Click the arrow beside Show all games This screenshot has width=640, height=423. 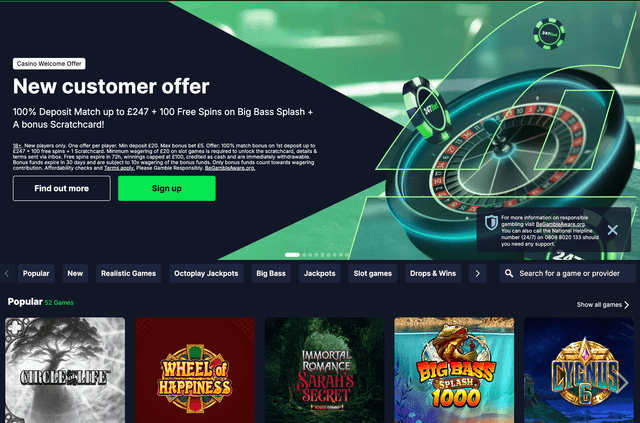(627, 305)
